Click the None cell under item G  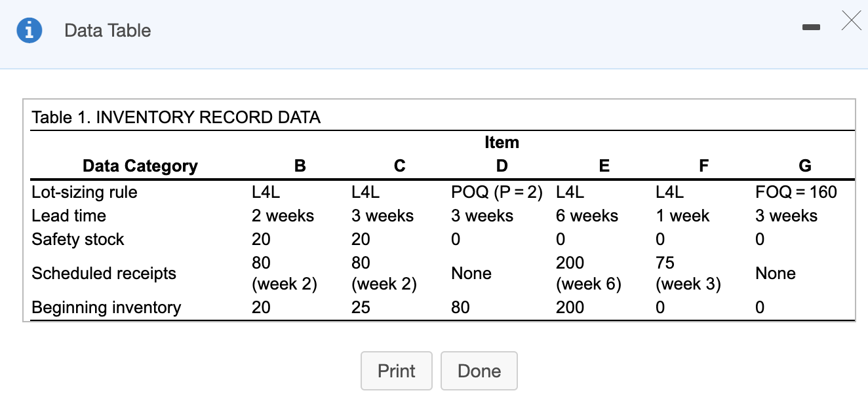[x=776, y=273]
